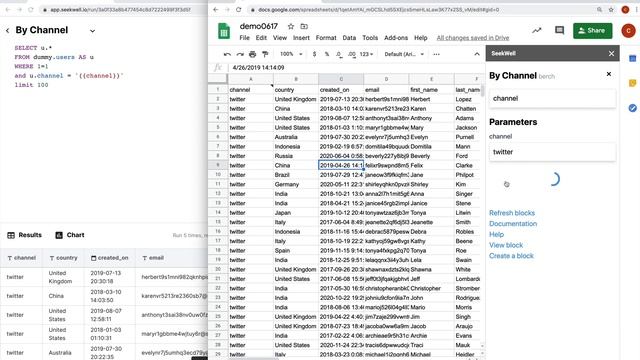Open the Calendar side panel icon
640x360 pixels.
click(x=633, y=59)
